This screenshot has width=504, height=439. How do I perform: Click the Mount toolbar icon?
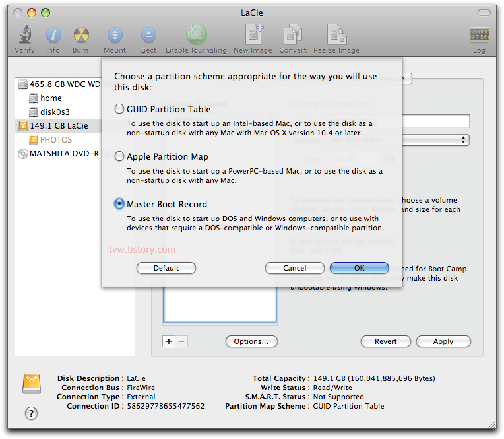115,35
